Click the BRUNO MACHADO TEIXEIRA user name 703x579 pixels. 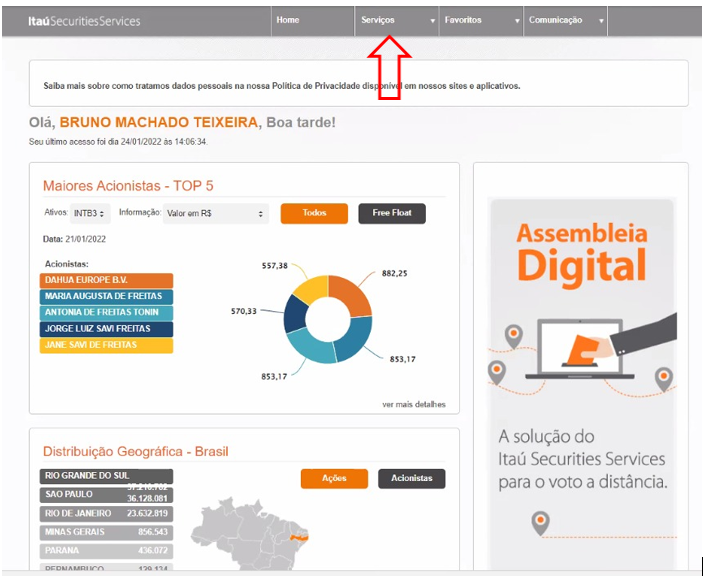point(159,122)
